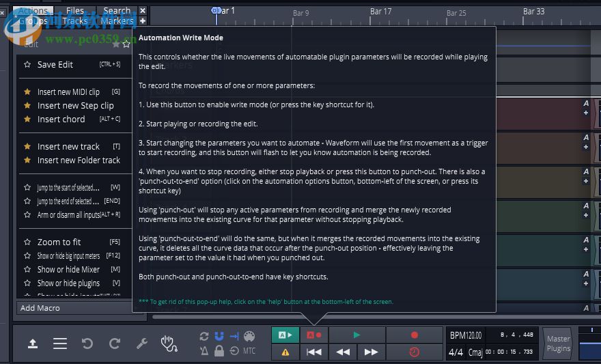Viewport: 601px width, 364px height.
Task: Select Insert new MIDI clip
Action: point(74,92)
